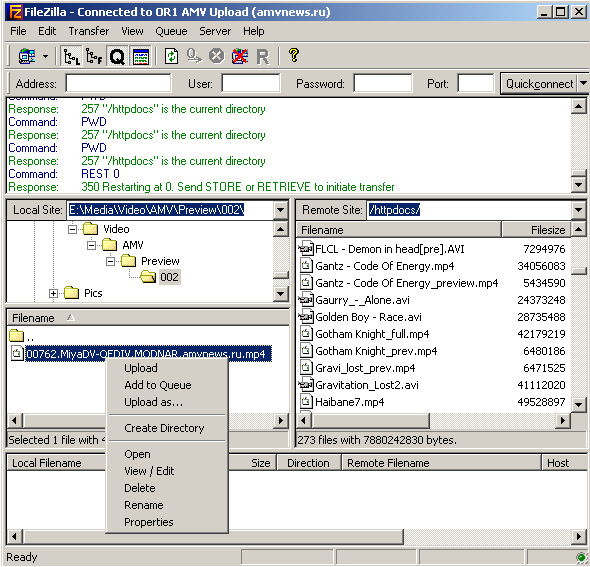Screen dimensions: 590x567
Task: Open the Transfer menu
Action: [x=89, y=31]
